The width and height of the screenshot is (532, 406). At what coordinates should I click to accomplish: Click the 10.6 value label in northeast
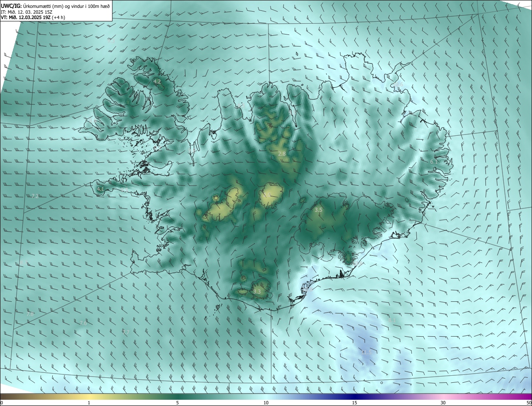point(398,85)
